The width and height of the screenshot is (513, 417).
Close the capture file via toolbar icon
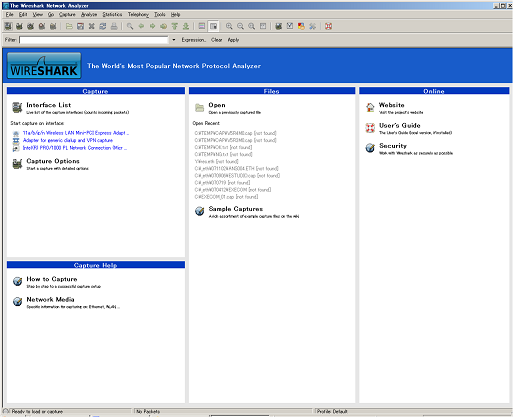92,26
